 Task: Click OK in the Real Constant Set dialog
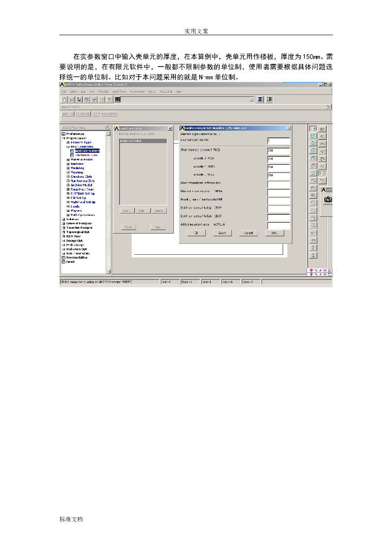[197, 233]
